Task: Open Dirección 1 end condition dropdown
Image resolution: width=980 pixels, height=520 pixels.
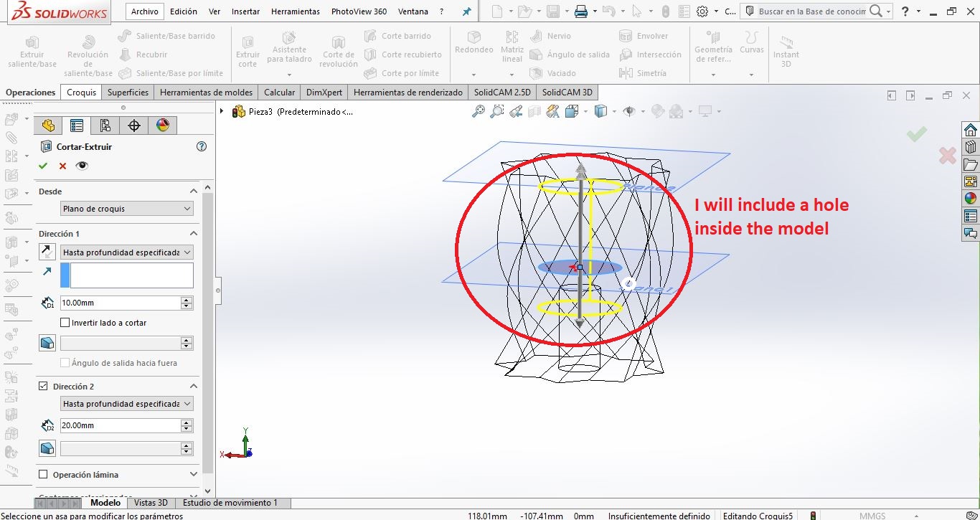Action: click(127, 252)
